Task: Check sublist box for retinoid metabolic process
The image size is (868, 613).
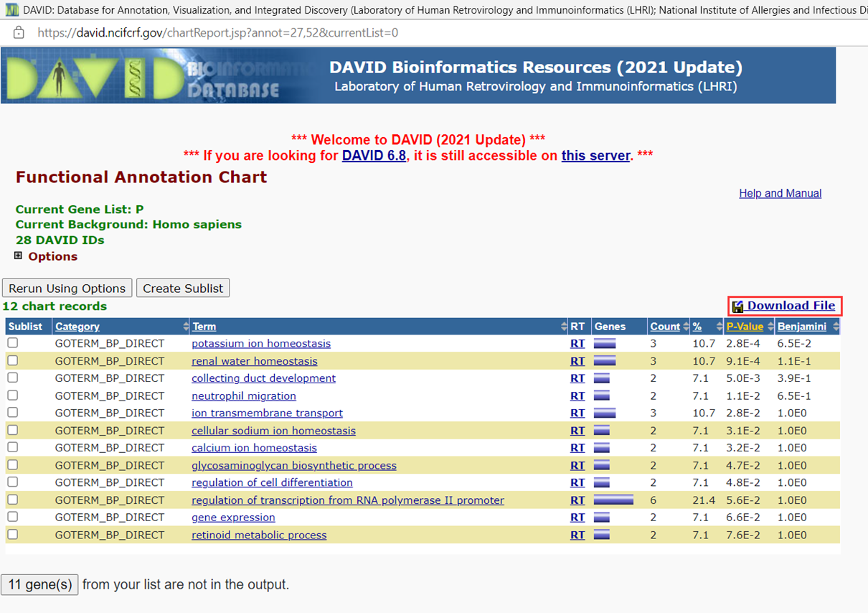Action: (13, 535)
